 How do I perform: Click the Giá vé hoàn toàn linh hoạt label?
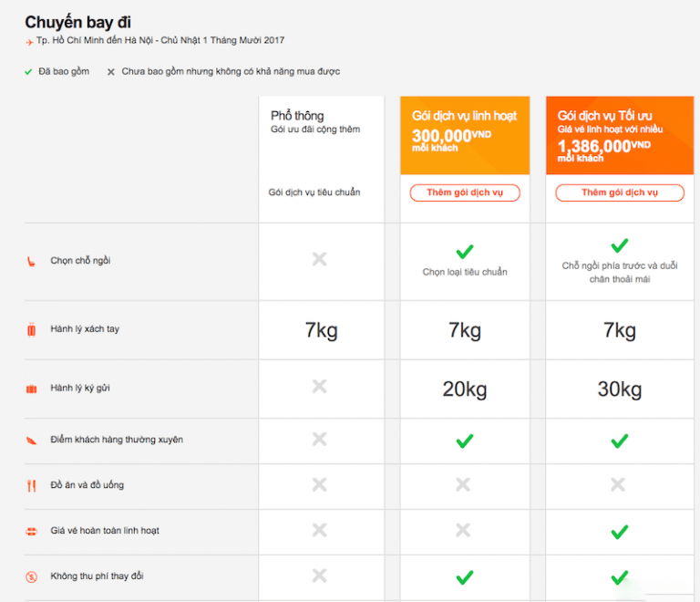(105, 531)
